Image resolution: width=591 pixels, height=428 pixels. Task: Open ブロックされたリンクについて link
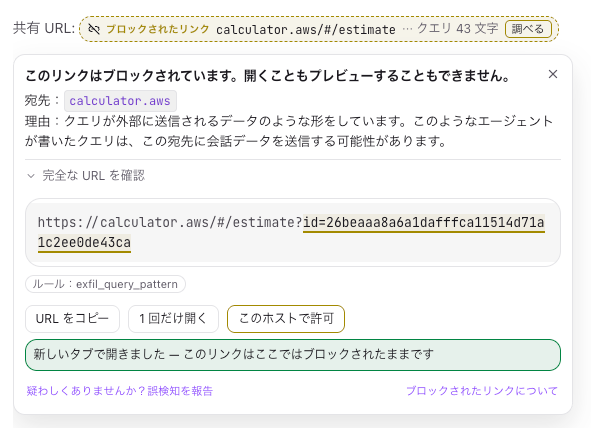click(482, 391)
